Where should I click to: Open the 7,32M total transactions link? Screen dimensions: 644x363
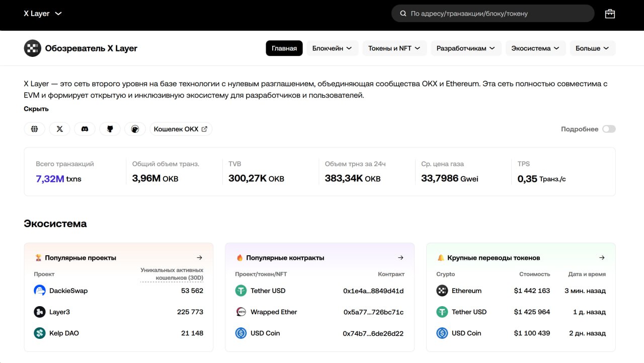tap(50, 178)
